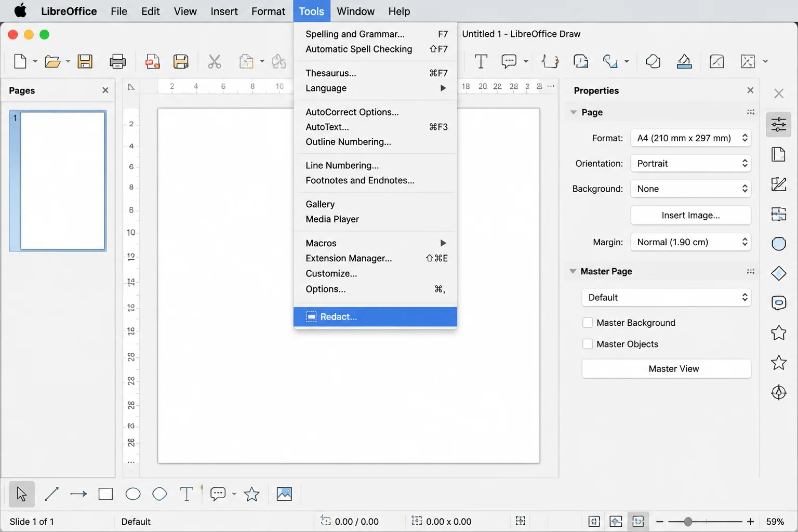Export directly as PDF icon

tap(153, 61)
